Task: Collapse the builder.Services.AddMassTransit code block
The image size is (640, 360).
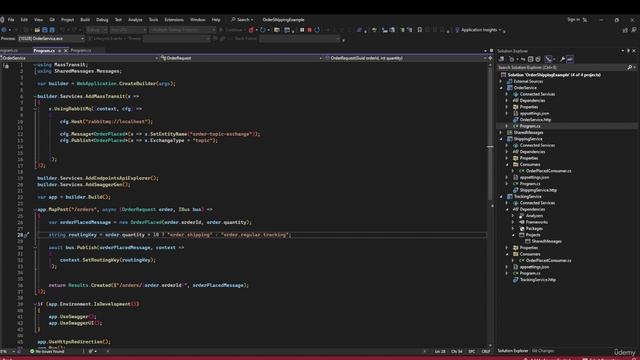Action: (x=35, y=96)
